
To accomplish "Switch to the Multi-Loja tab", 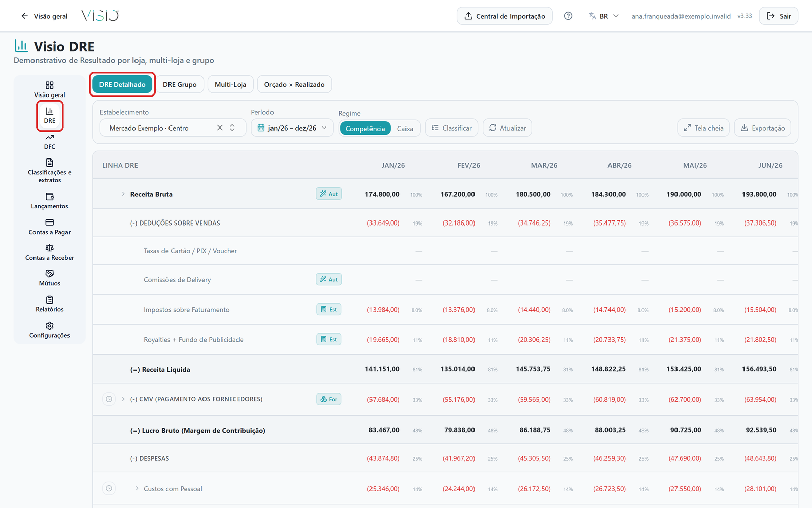I will click(230, 84).
